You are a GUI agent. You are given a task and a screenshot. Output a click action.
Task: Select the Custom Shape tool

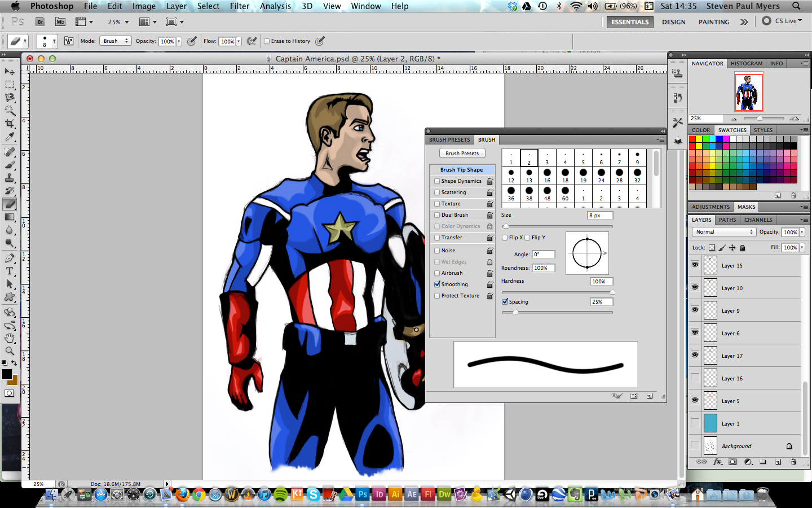point(10,297)
